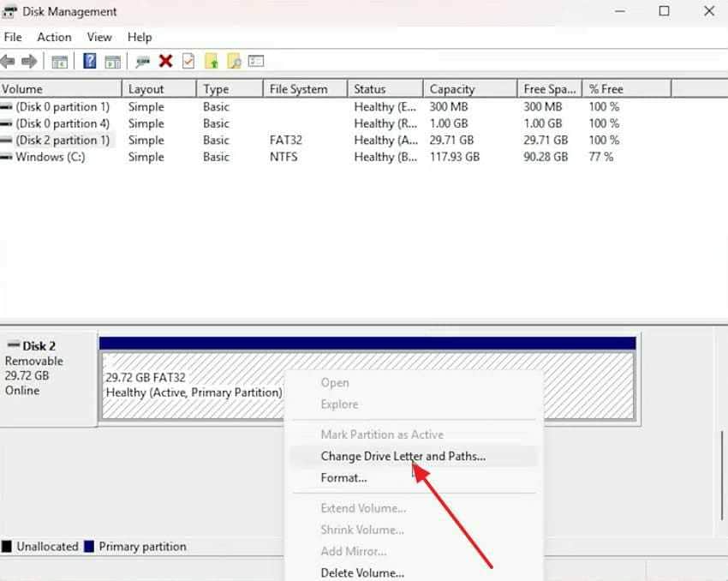Open the File menu
The height and width of the screenshot is (581, 728).
pos(13,37)
